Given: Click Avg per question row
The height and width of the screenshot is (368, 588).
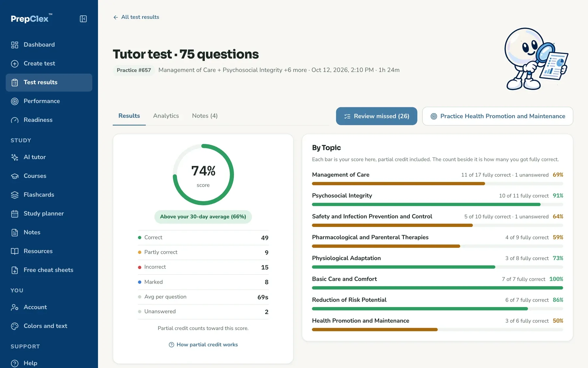Looking at the screenshot, I should pos(203,297).
